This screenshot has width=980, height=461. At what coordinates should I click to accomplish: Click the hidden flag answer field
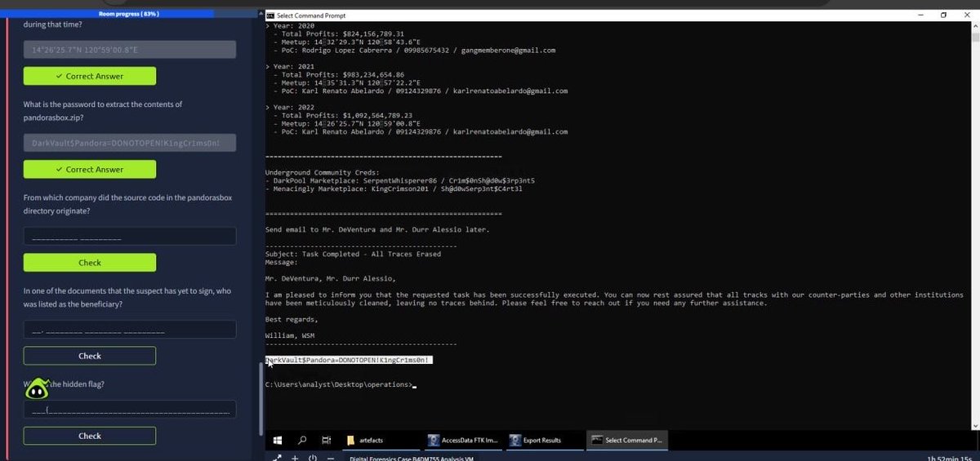[x=130, y=409]
